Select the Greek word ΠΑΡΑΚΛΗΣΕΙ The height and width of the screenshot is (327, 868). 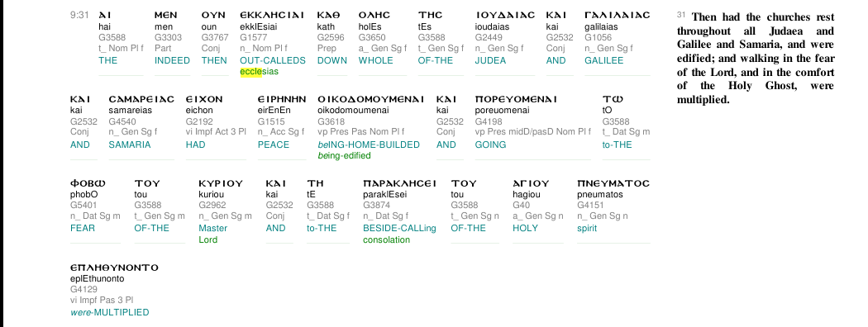coord(399,183)
